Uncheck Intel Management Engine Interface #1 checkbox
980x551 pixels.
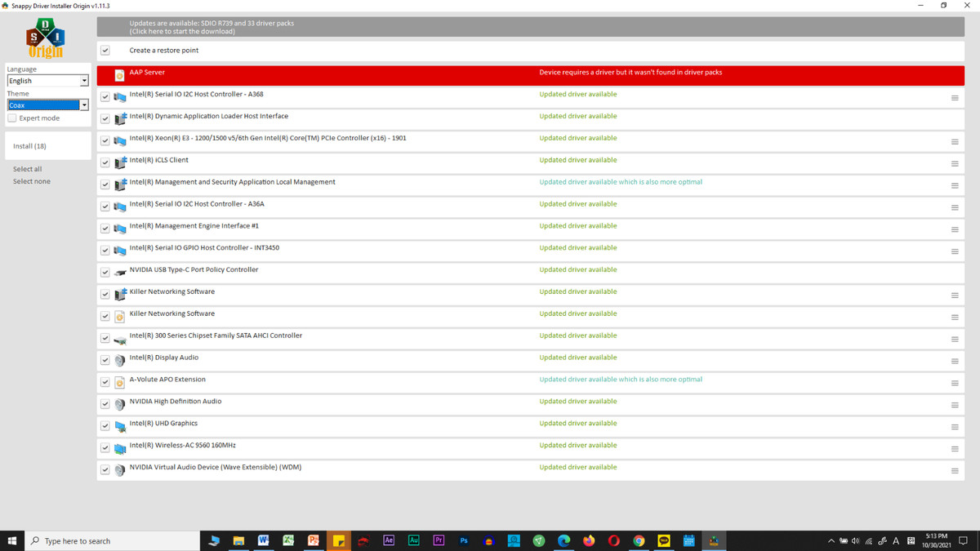pos(105,229)
